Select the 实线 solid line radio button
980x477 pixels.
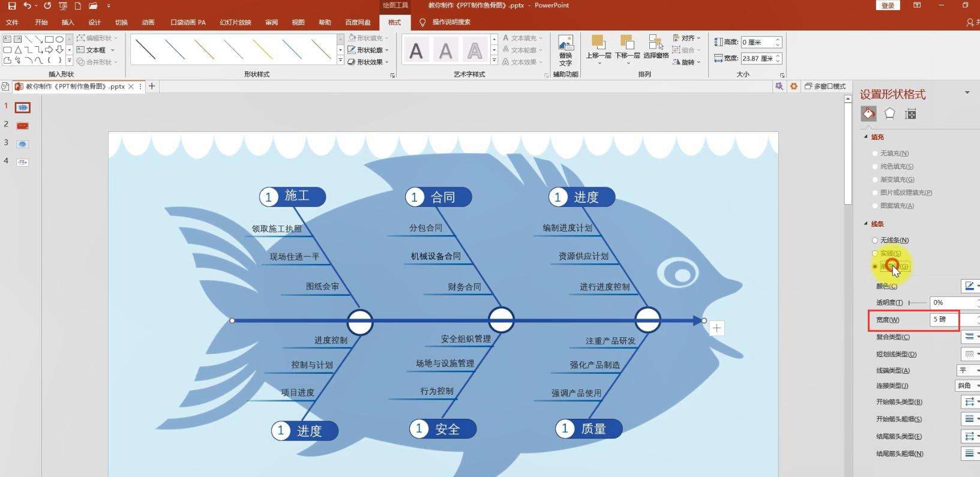pos(875,253)
